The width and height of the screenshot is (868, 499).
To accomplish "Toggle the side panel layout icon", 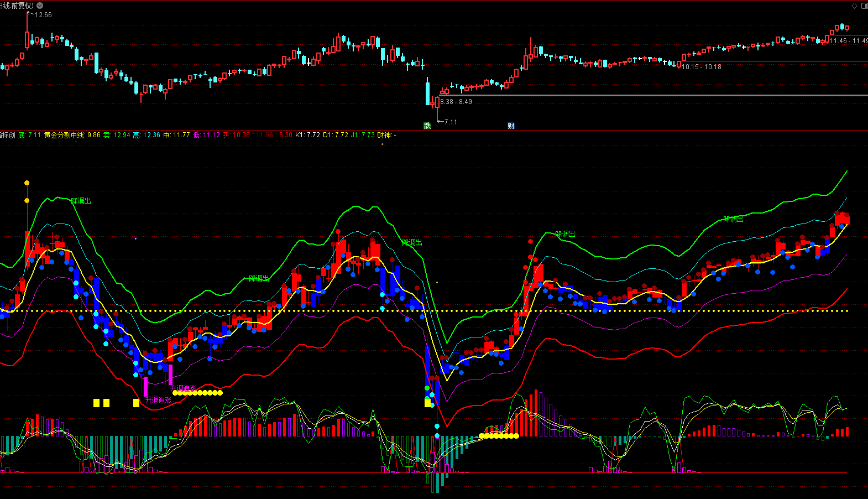I will pos(864,6).
